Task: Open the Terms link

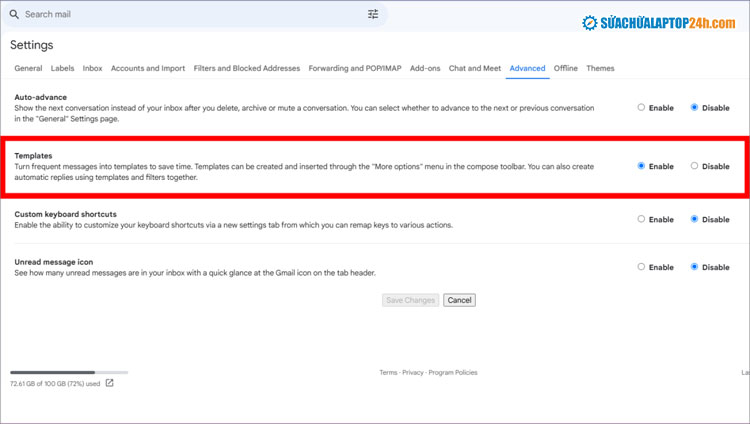Action: 388,372
